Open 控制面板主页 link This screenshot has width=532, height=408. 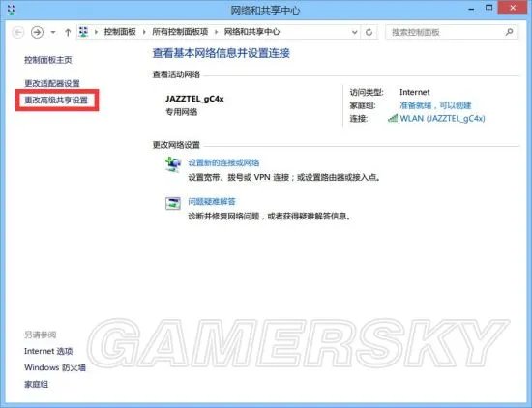tap(48, 60)
